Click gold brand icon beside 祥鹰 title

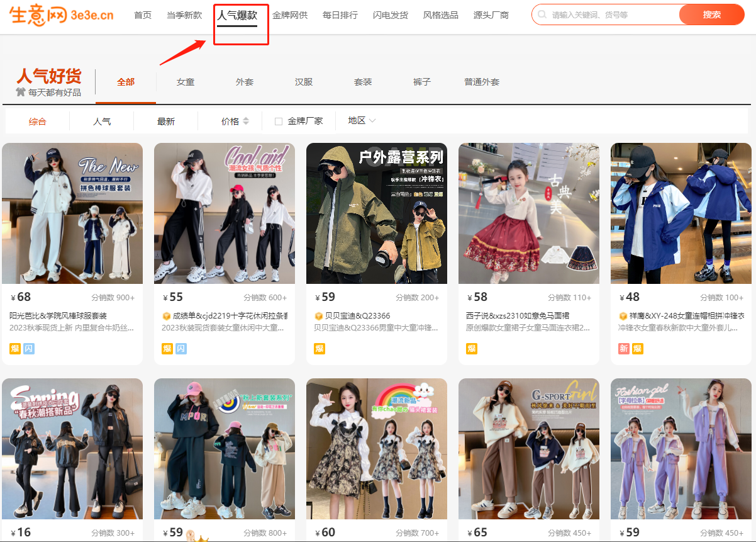click(623, 316)
